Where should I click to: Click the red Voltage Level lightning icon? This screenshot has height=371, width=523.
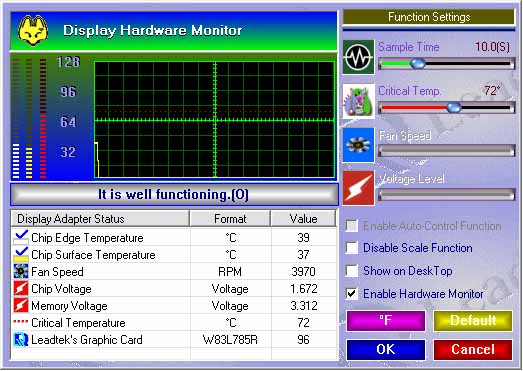coord(359,188)
